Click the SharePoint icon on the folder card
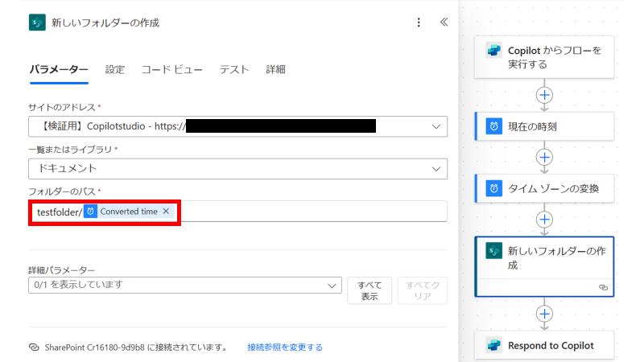644x362 pixels. (x=493, y=251)
